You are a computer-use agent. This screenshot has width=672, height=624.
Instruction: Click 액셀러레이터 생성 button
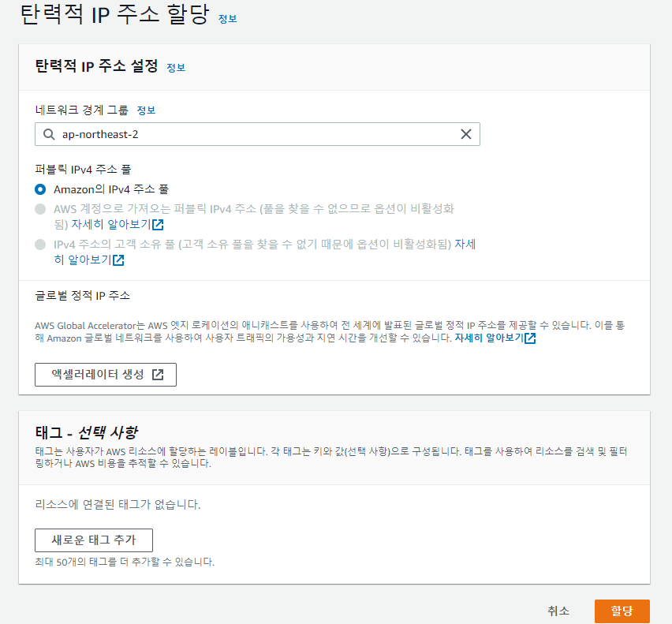click(106, 375)
